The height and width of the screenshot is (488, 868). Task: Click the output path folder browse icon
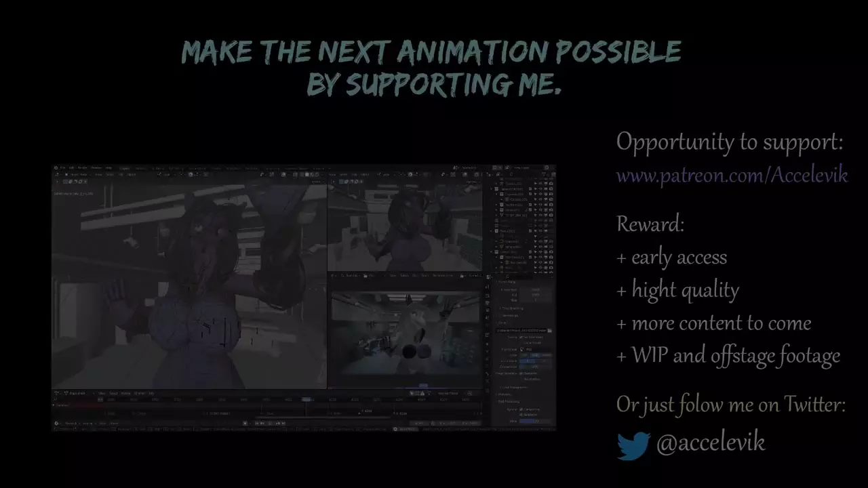point(549,330)
